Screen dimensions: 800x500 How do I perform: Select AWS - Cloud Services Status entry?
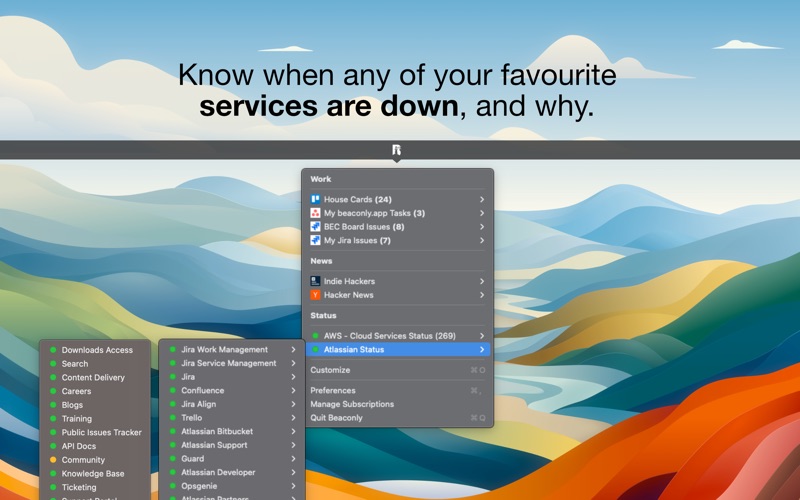coord(398,336)
